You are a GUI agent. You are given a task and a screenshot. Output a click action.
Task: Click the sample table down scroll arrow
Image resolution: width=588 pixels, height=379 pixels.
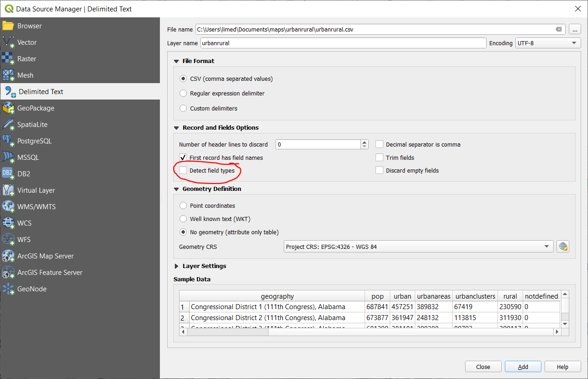click(565, 324)
